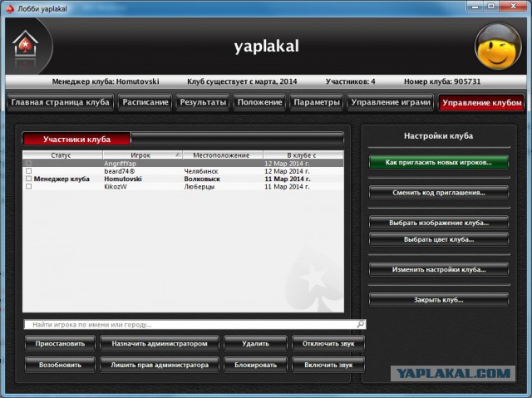This screenshot has width=532, height=398.
Task: Click location Люберцы cell
Action: pyautogui.click(x=199, y=186)
